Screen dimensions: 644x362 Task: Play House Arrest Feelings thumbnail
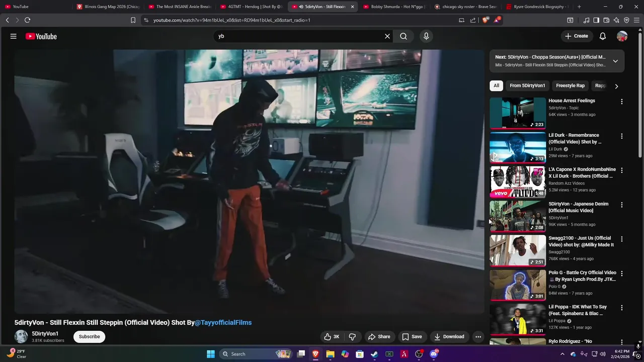(x=518, y=113)
